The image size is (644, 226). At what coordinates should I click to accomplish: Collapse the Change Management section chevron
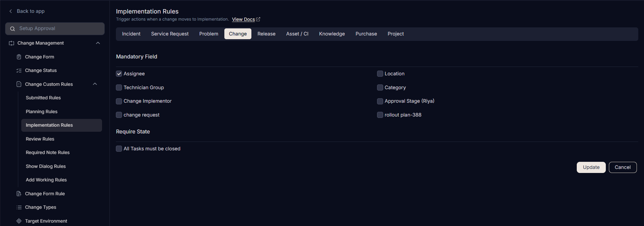(98, 43)
